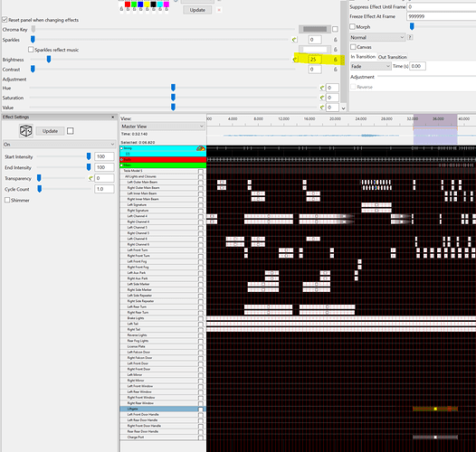Screen dimensions: 476x452
Task: Open the Normal blend mode dropdown
Action: pos(377,37)
